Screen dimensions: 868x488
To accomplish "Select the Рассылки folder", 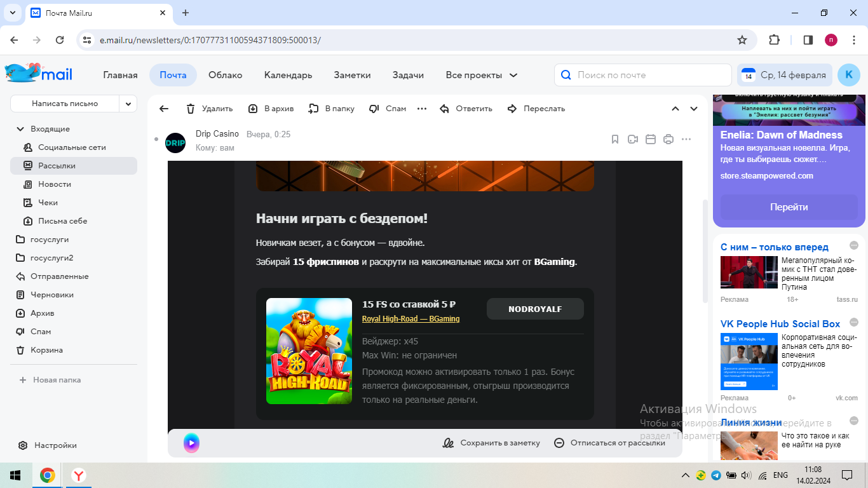I will (74, 166).
